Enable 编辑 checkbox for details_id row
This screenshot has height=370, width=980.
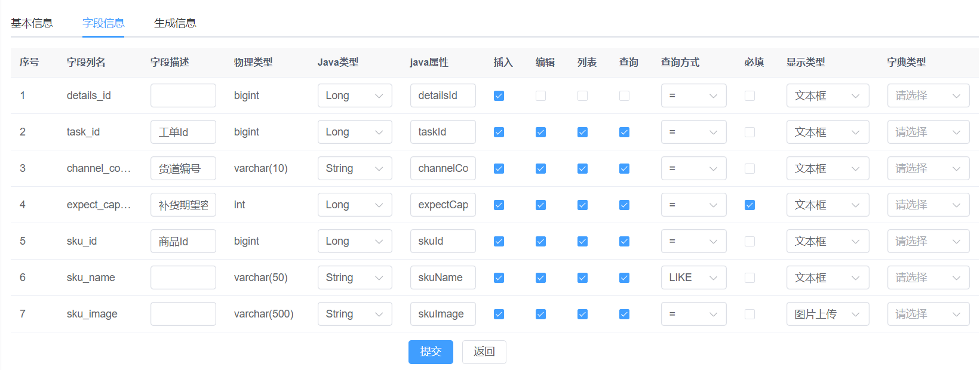point(540,96)
